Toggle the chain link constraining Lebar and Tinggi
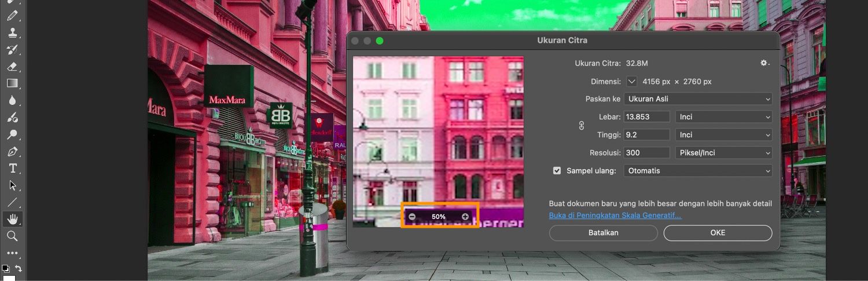Screen dimensions: 868x281 (582, 126)
